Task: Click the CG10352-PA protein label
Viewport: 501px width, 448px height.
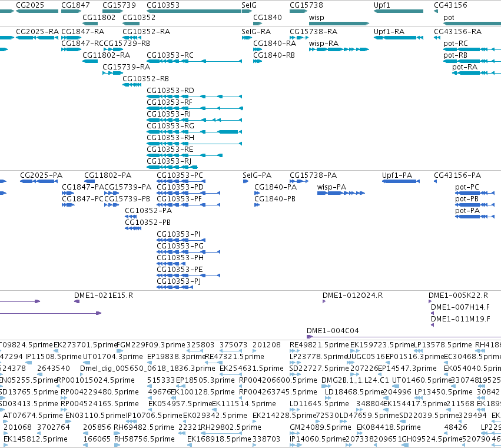Action: [148, 211]
